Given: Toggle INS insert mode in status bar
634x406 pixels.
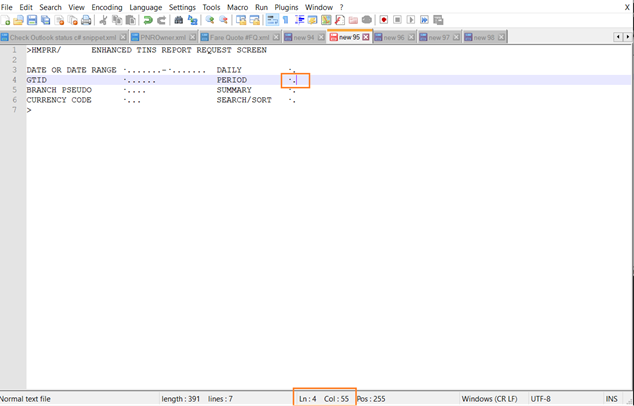Looking at the screenshot, I should (x=611, y=399).
